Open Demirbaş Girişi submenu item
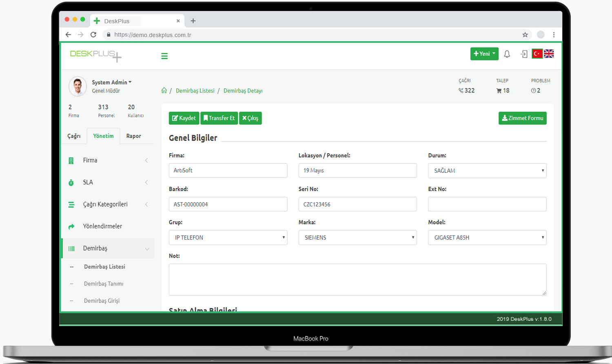Image resolution: width=612 pixels, height=364 pixels. tap(102, 301)
